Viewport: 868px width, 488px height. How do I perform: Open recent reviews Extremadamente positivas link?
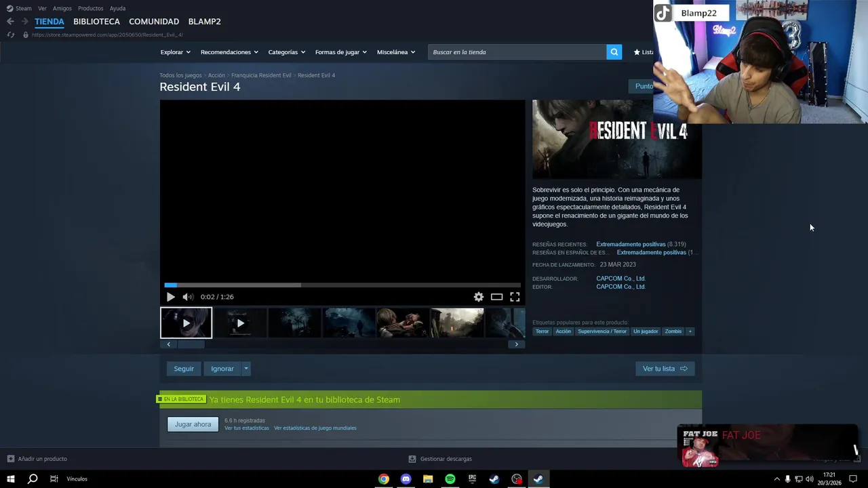pyautogui.click(x=631, y=245)
